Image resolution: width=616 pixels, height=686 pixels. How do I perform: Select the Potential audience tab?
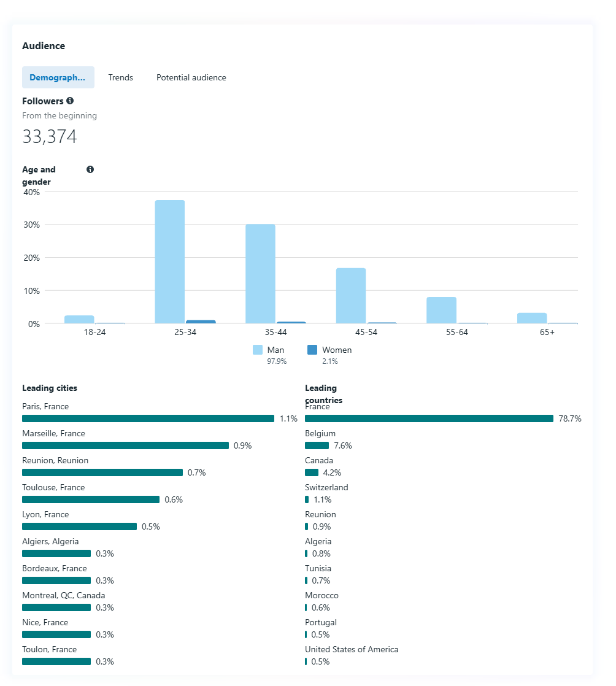tap(191, 78)
